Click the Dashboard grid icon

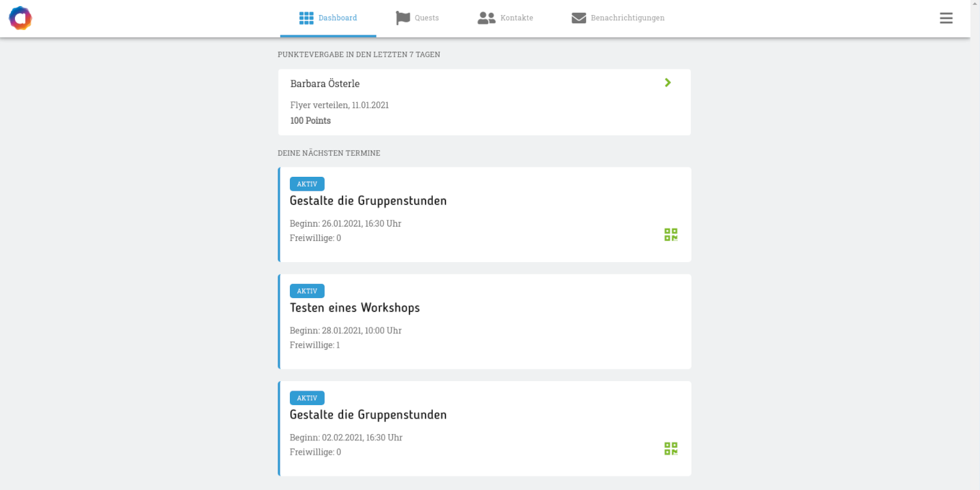(x=306, y=18)
